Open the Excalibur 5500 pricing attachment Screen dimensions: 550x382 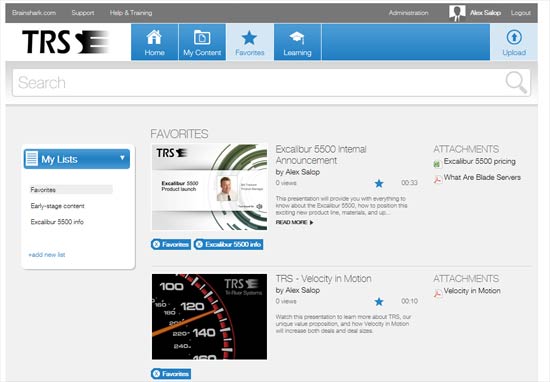(x=479, y=161)
